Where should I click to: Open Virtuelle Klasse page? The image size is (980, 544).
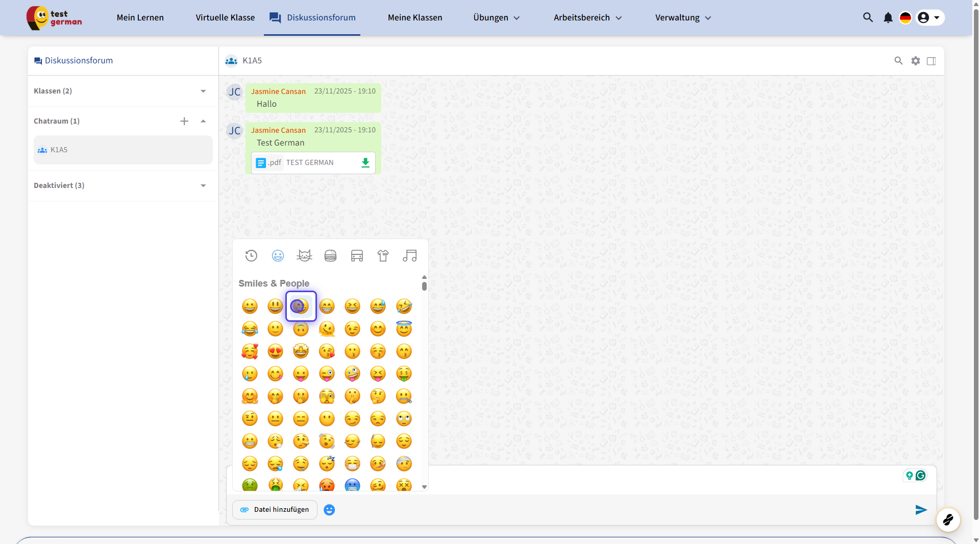click(225, 18)
